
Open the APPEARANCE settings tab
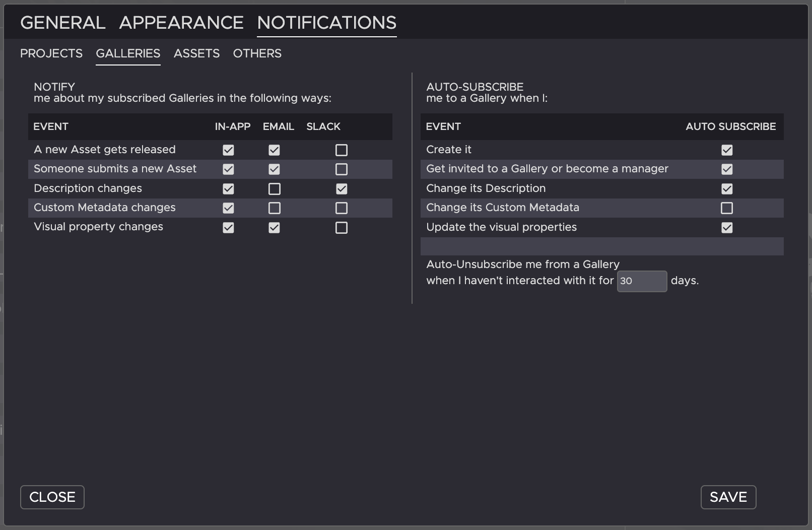point(181,23)
